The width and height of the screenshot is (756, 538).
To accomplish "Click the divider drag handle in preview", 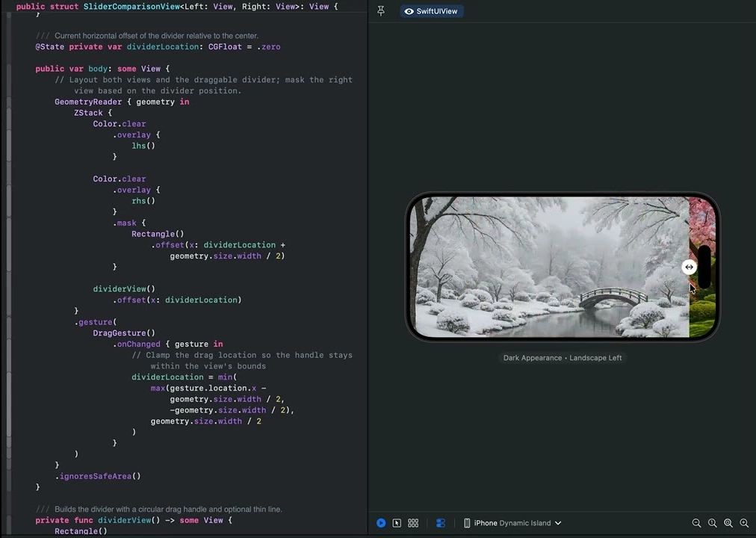I will click(689, 267).
